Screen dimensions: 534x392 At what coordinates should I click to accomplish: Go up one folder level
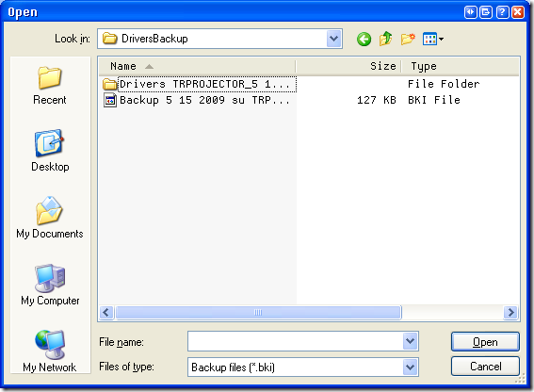[386, 39]
